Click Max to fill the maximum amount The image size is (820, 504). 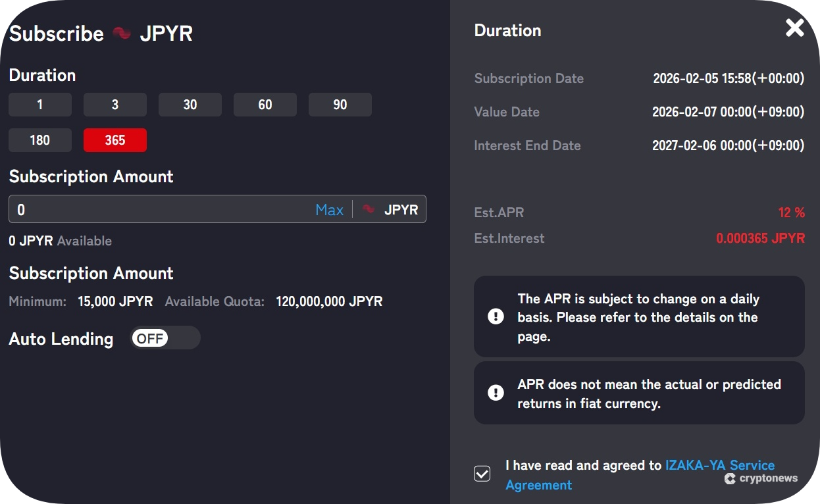tap(330, 210)
